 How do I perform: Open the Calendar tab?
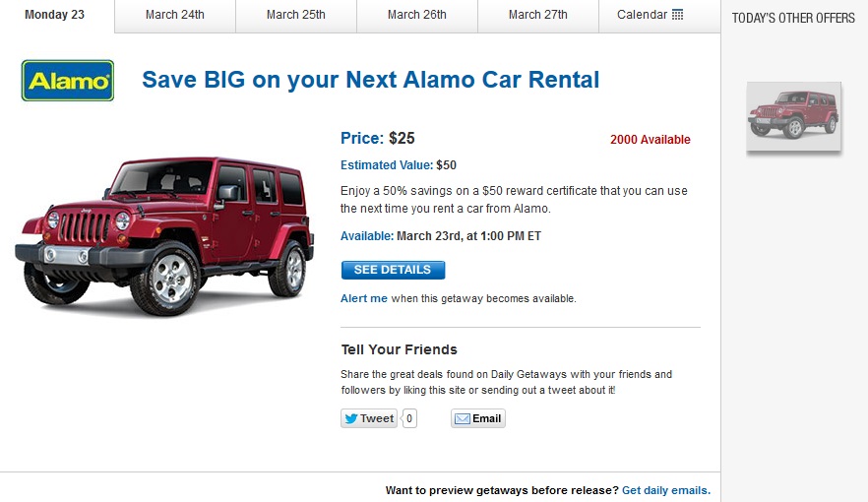[x=650, y=15]
